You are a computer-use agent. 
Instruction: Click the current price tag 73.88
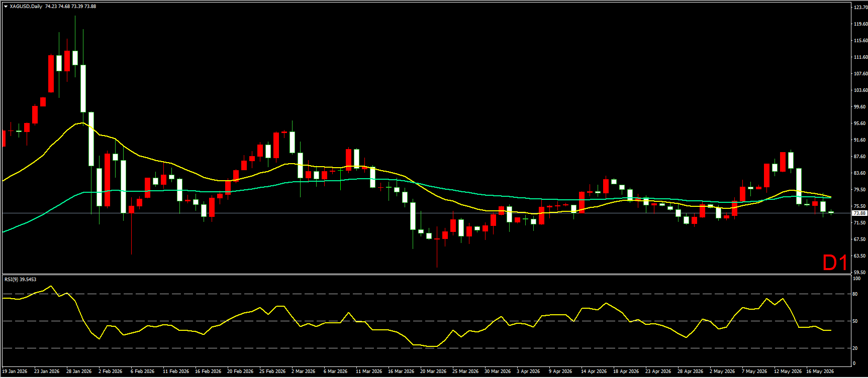[x=859, y=213]
